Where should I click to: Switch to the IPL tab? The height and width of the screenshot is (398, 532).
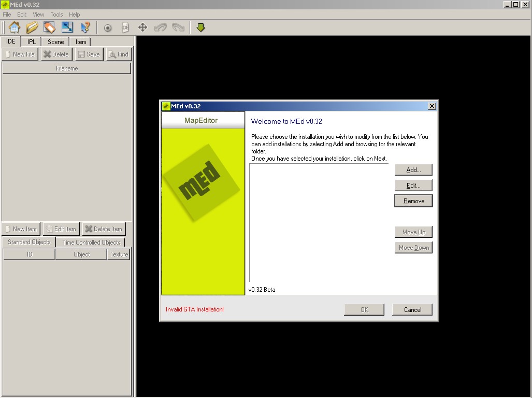click(x=32, y=42)
